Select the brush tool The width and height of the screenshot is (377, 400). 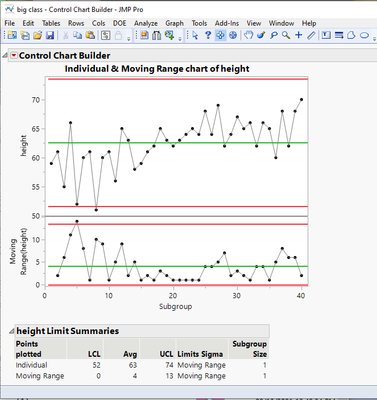[x=261, y=35]
